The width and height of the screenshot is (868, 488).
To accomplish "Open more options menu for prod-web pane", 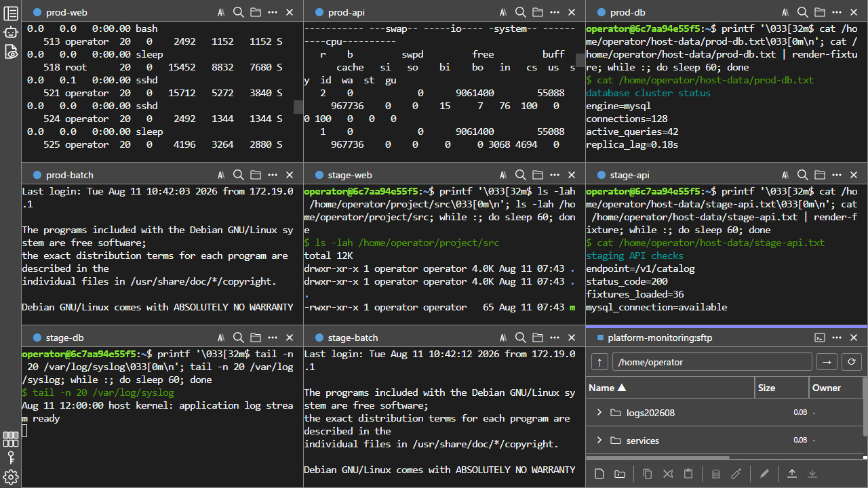I will [x=272, y=12].
